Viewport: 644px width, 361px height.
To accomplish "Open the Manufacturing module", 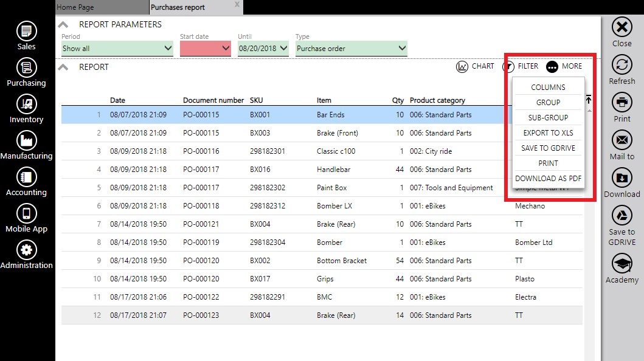I will (26, 140).
